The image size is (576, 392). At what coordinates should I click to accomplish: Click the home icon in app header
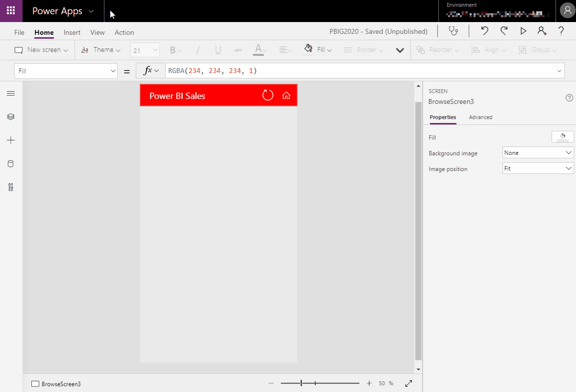pyautogui.click(x=286, y=96)
